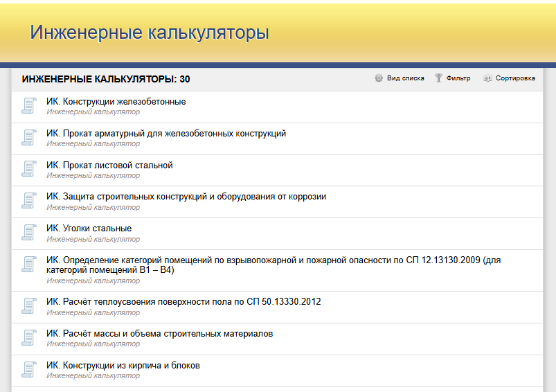The image size is (556, 392).
Task: Click document icon of Уголки стальные row
Action: (x=29, y=233)
